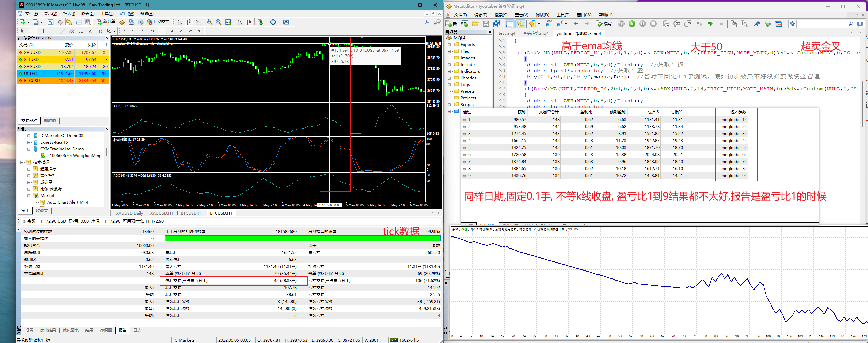The image size is (868, 343).
Task: Click the tile windows grid icon
Action: pos(228,22)
